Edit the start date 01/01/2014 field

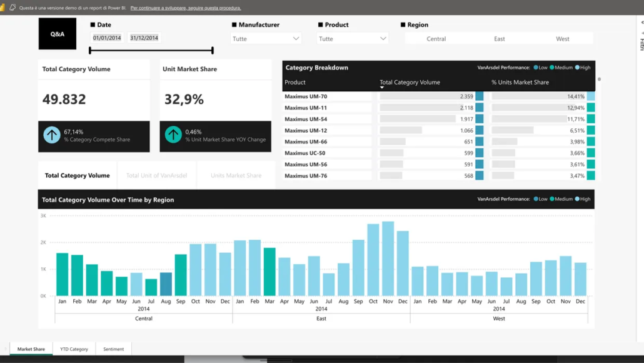(107, 38)
